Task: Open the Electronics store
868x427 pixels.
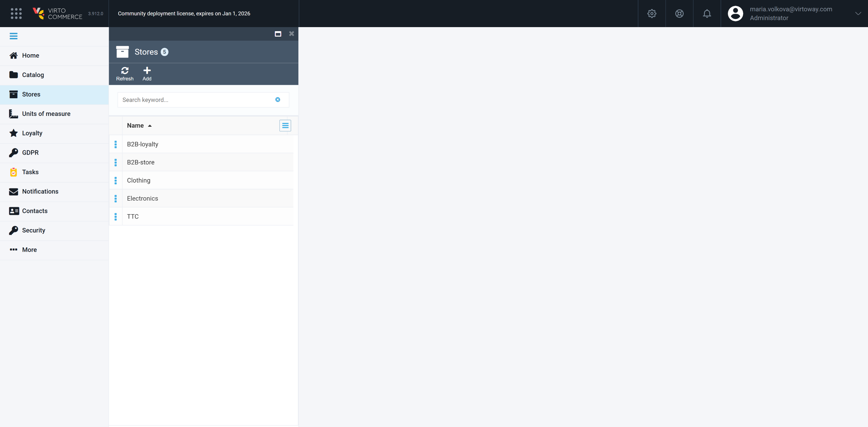Action: [142, 199]
